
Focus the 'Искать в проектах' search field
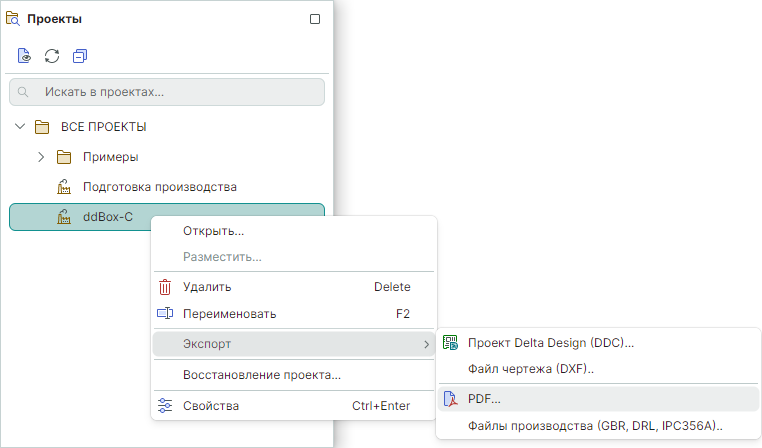click(167, 92)
